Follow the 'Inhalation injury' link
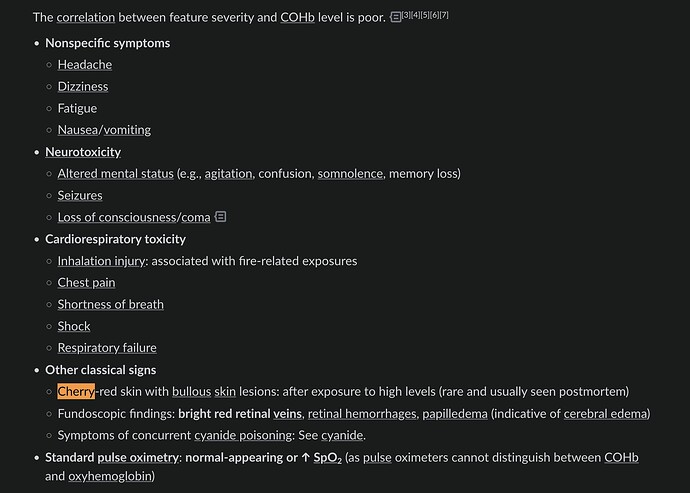Viewport: 690px width, 493px height. coord(101,261)
